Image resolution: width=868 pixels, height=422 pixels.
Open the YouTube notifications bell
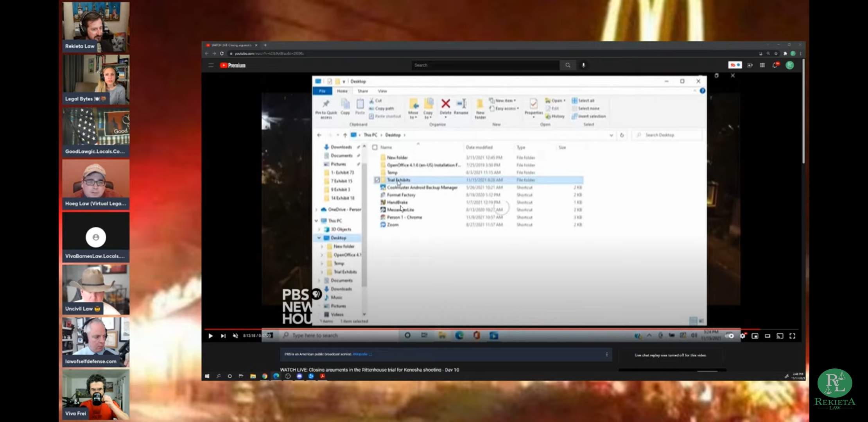point(775,65)
